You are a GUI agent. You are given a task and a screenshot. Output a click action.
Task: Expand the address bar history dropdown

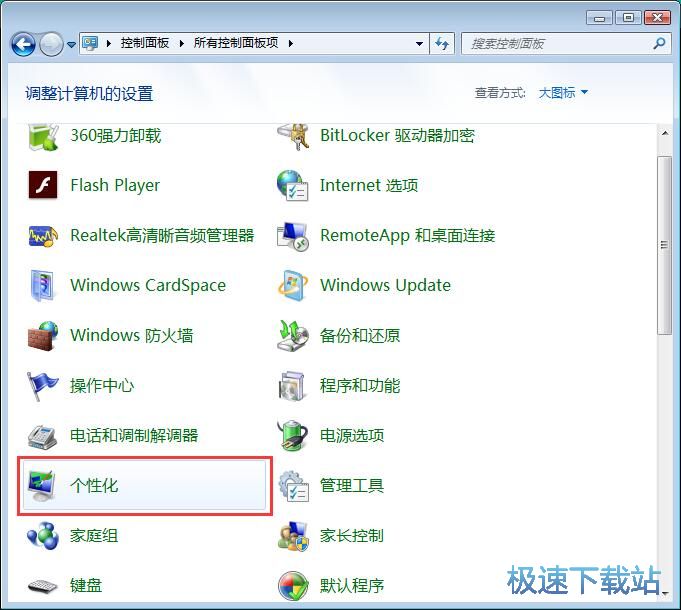(x=419, y=43)
